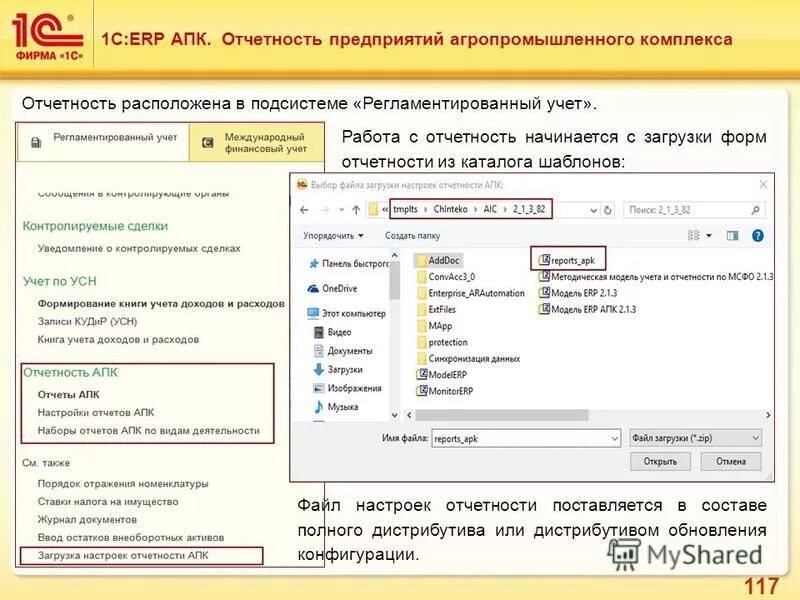Open Наборы отчетов АПК по видам деятельности
The width and height of the screenshot is (800, 600).
click(148, 431)
